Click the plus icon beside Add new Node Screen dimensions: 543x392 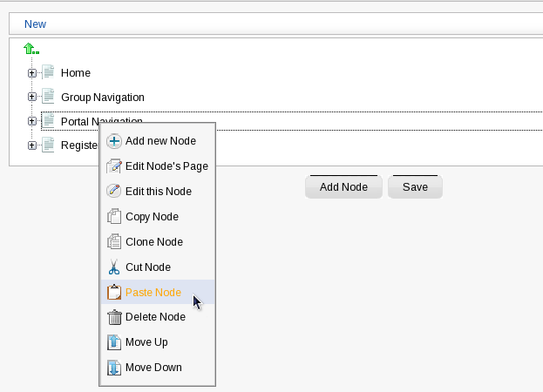(114, 140)
